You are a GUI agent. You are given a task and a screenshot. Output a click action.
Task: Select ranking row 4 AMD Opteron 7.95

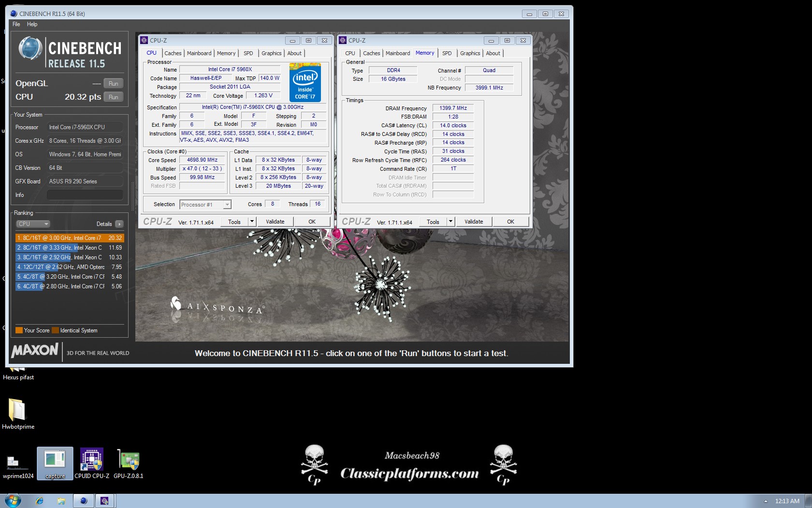click(70, 267)
